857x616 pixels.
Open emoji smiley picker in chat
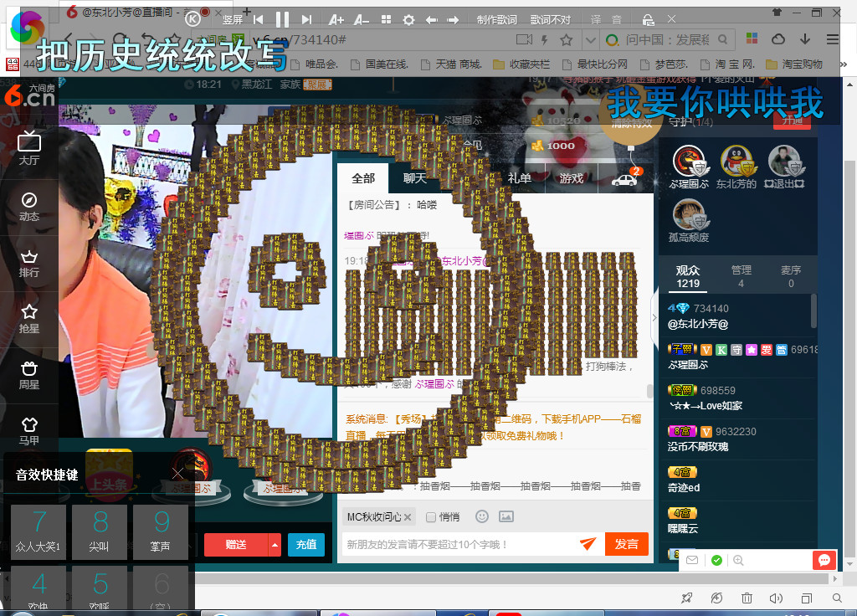click(x=481, y=516)
